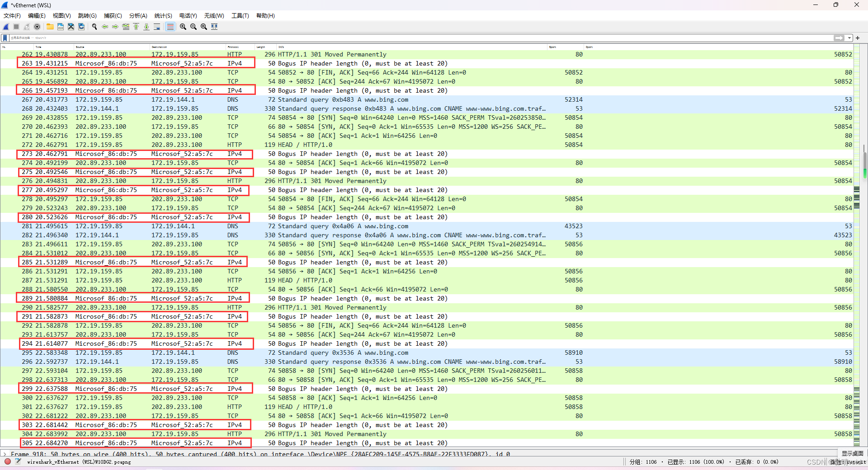Jump to the last packet
The image size is (868, 470).
(x=146, y=27)
